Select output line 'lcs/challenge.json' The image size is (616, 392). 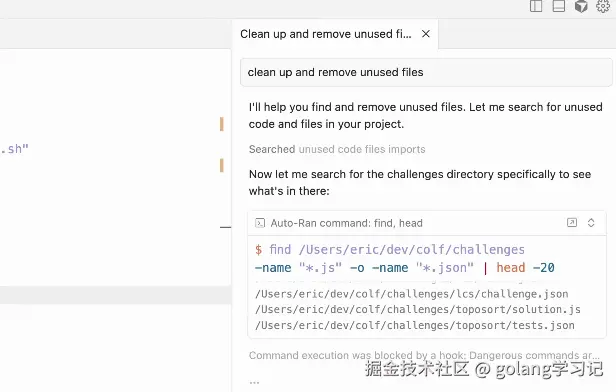(412, 294)
